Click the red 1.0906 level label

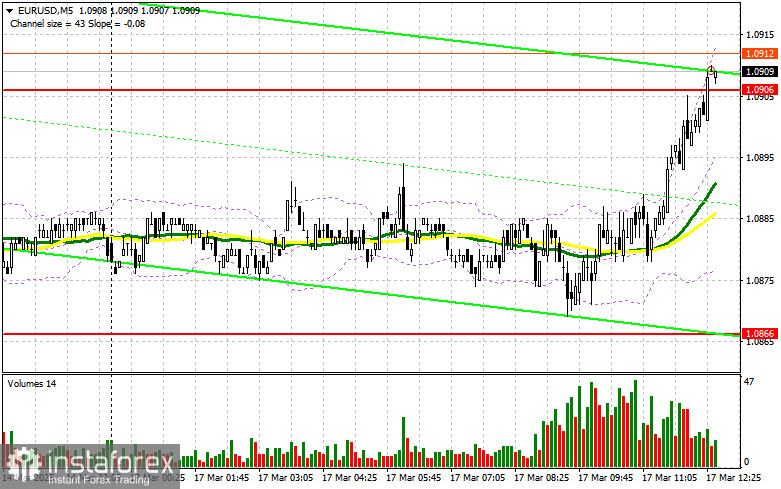pos(760,90)
